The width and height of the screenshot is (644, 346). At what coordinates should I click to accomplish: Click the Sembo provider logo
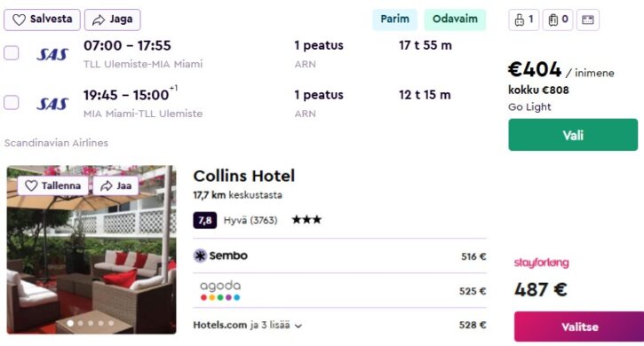[x=220, y=256]
